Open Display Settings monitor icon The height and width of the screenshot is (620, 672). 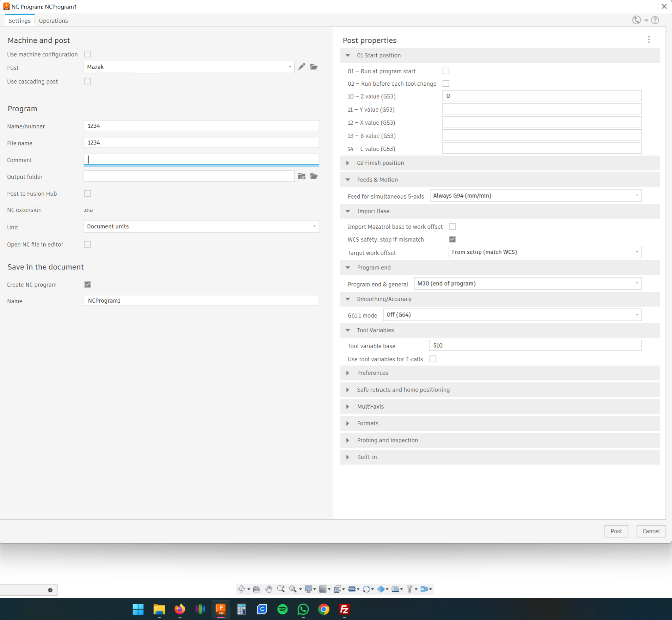(308, 589)
